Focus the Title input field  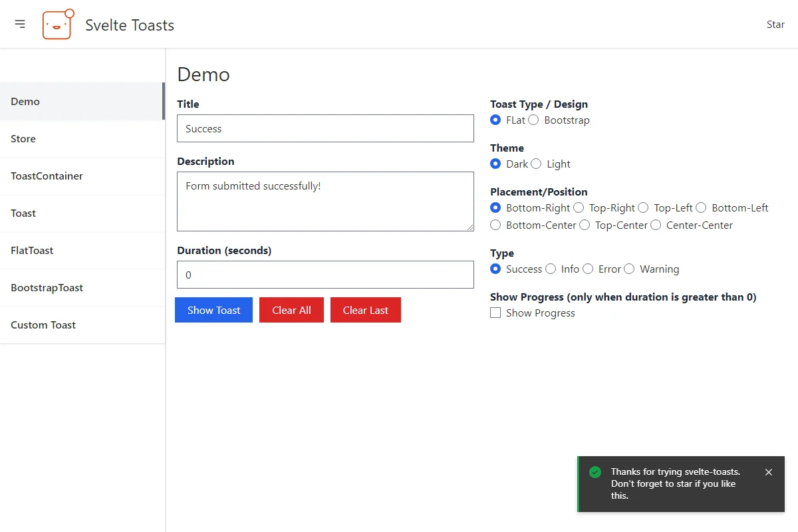325,128
